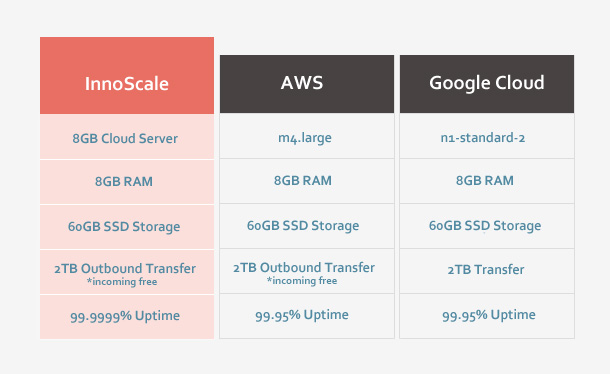Select the n1-standard-2 cell

[487, 136]
